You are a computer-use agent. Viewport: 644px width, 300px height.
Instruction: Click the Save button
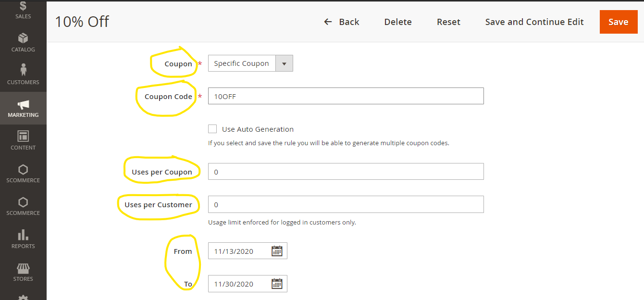pos(619,22)
